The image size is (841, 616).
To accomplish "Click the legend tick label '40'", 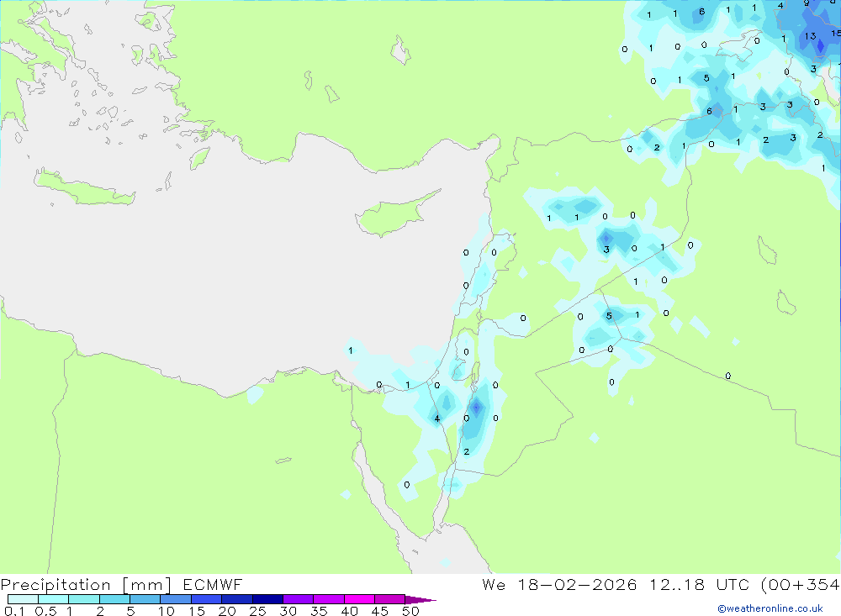I will click(349, 611).
